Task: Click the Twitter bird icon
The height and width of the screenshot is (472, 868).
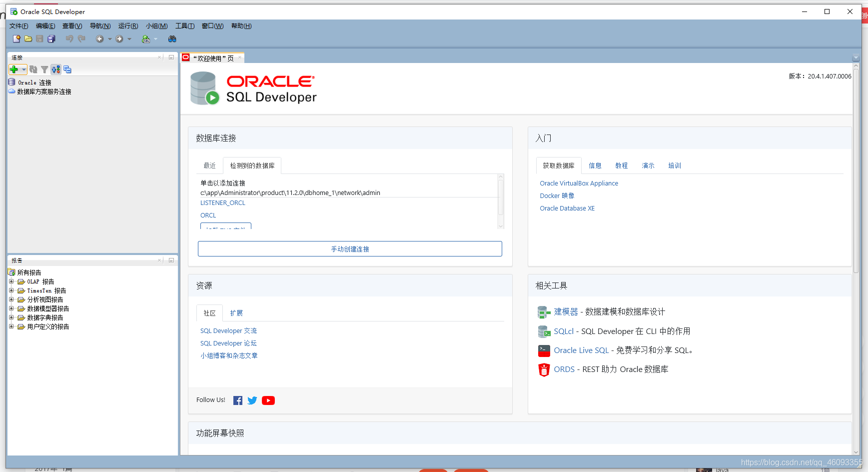Action: tap(252, 400)
